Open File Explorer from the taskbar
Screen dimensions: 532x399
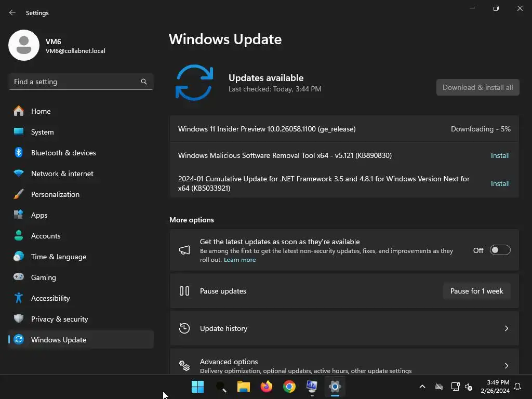pos(244,387)
